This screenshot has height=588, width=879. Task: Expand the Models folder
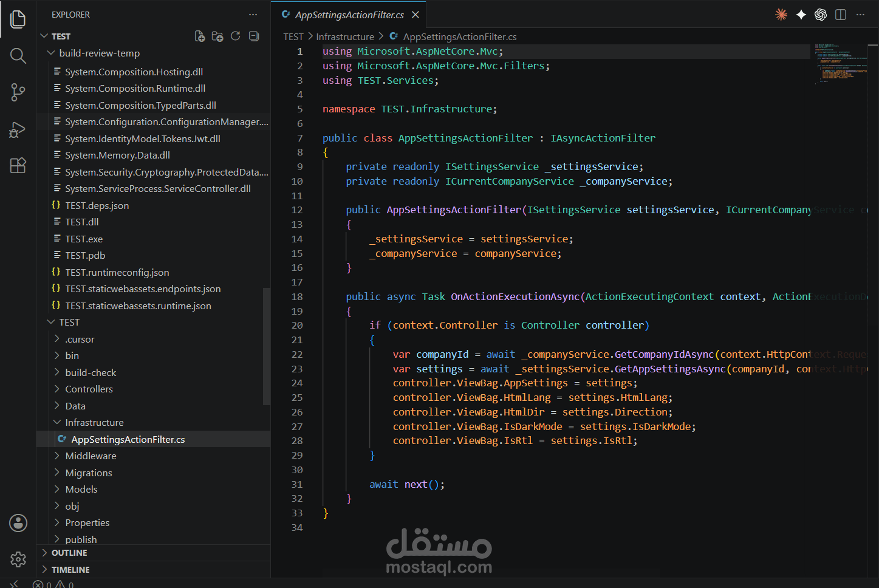[x=57, y=490]
